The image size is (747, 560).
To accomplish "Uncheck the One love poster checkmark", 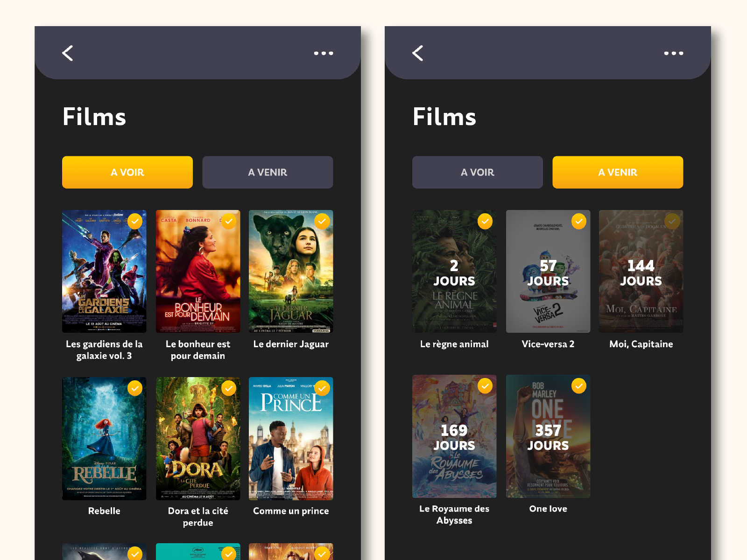I will pos(579,386).
